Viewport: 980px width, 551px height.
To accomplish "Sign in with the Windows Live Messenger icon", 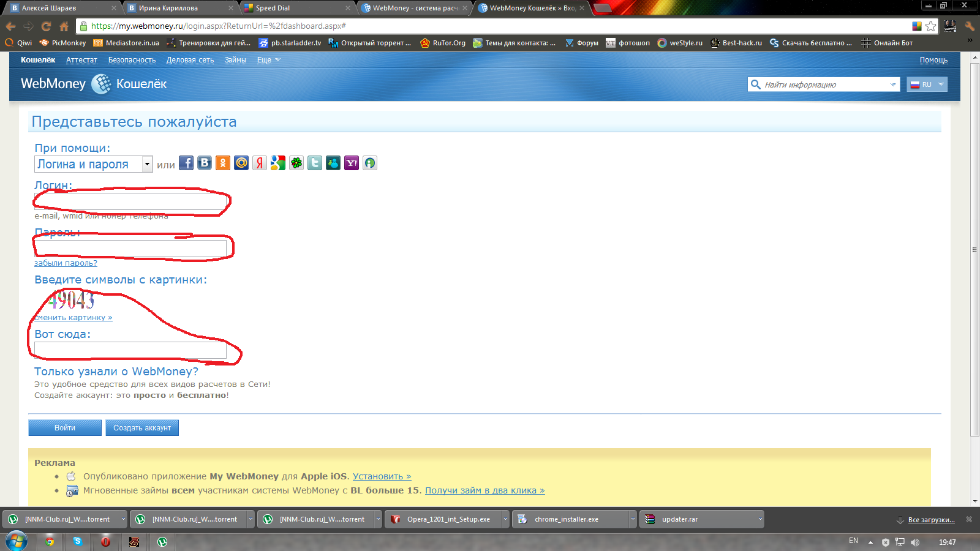I will (333, 163).
